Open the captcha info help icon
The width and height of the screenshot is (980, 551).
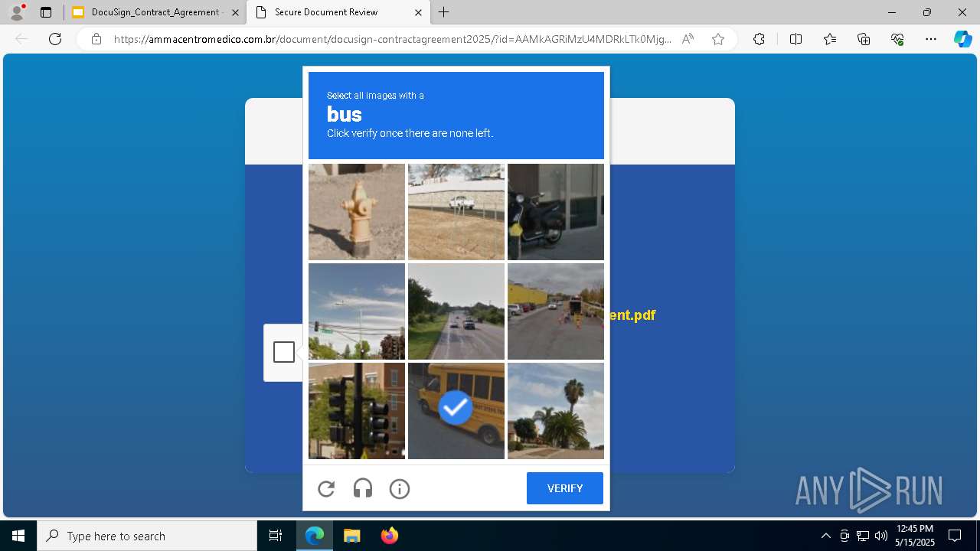click(400, 488)
